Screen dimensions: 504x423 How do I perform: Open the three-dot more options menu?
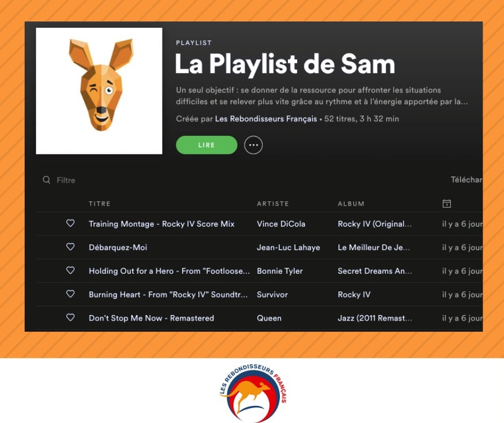253,145
